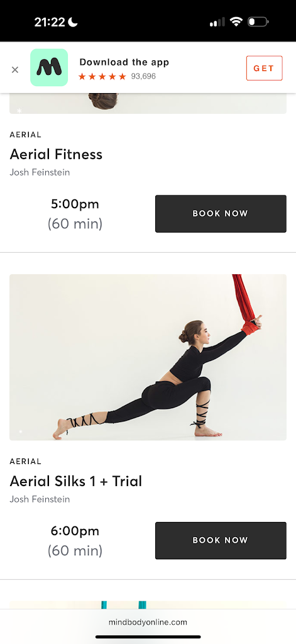Tap the partial Aerial Fitness image
This screenshot has height=644, width=296.
(x=148, y=104)
